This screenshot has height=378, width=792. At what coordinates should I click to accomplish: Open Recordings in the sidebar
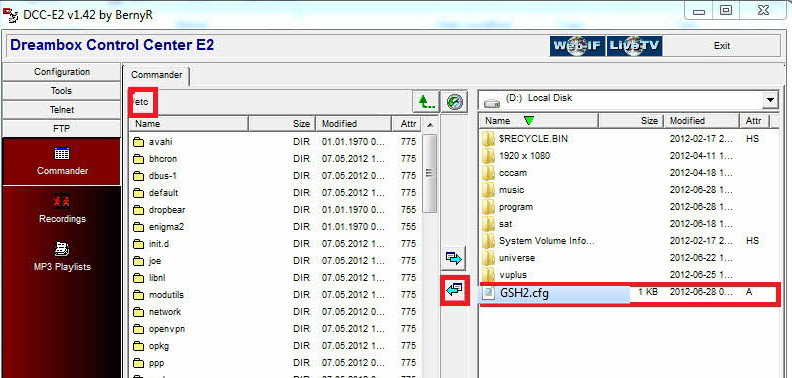coord(62,209)
